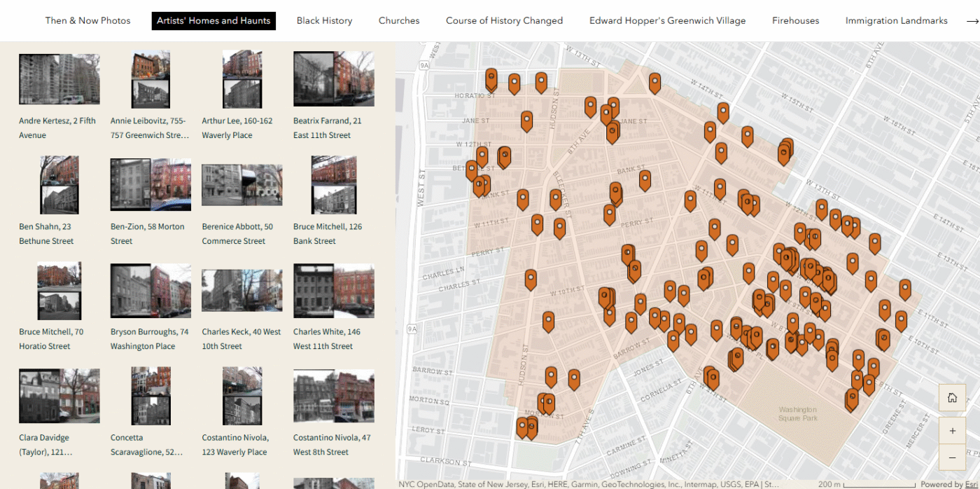
Task: Click the map pin inside Washington Square Park label area
Action: (x=852, y=399)
